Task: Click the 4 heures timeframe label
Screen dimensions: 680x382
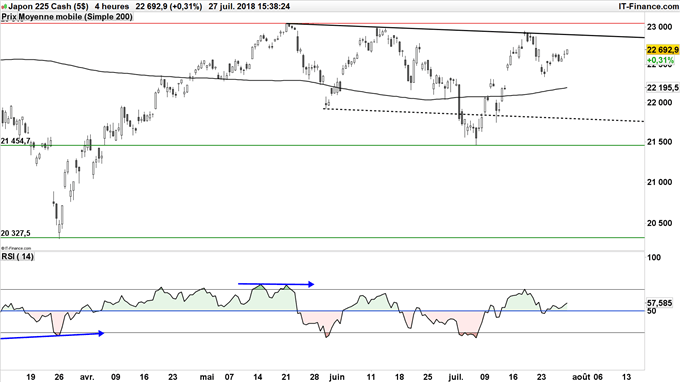Action: click(112, 7)
